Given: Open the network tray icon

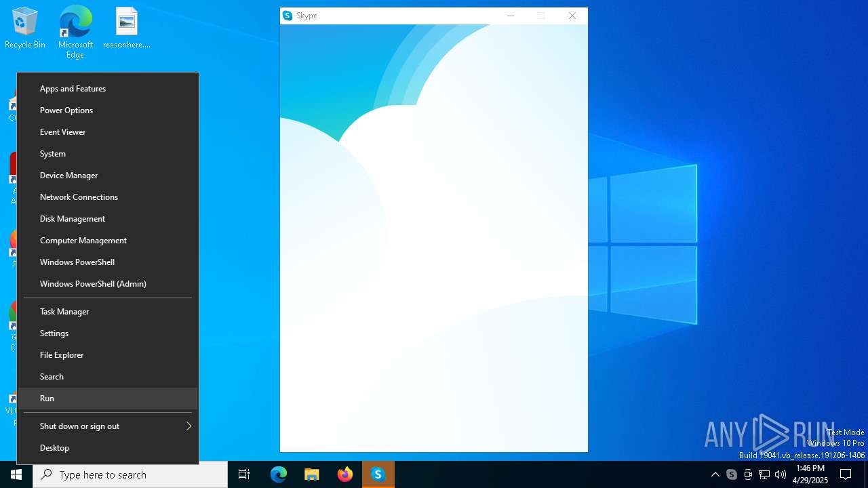Looking at the screenshot, I should [764, 474].
